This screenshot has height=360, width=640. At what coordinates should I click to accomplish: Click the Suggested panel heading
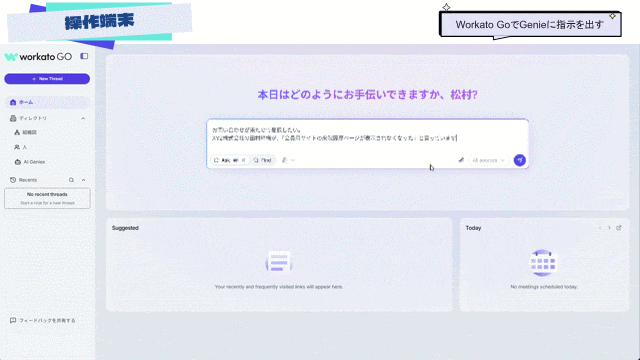125,228
